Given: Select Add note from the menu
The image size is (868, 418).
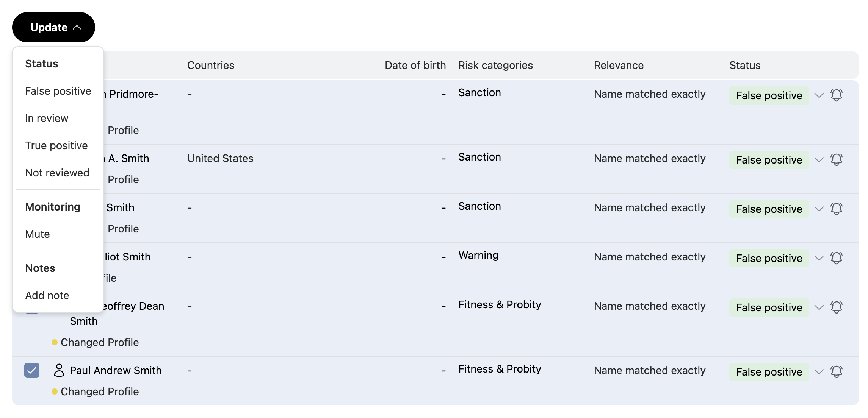Looking at the screenshot, I should coord(47,295).
